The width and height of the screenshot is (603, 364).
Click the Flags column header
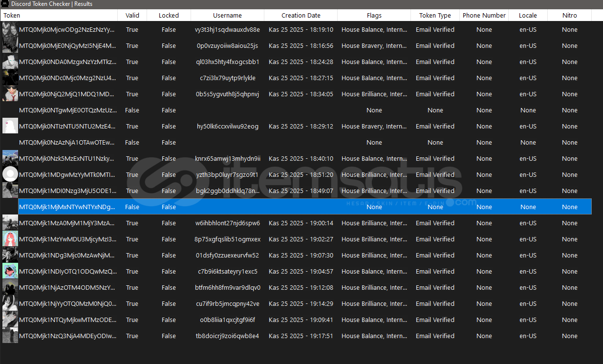coord(374,16)
